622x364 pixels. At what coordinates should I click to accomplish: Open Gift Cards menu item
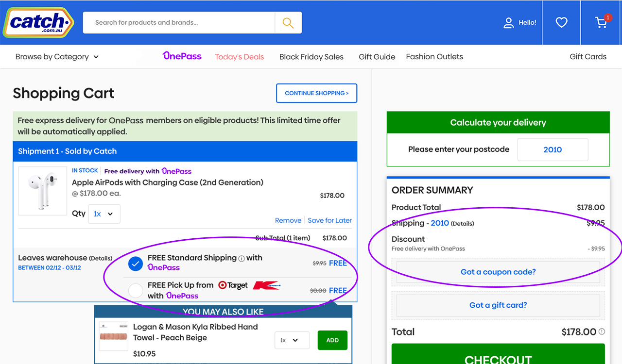click(x=588, y=57)
